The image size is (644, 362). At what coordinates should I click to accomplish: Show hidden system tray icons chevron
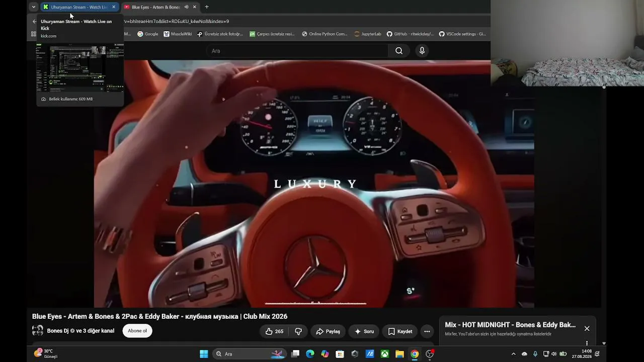513,354
